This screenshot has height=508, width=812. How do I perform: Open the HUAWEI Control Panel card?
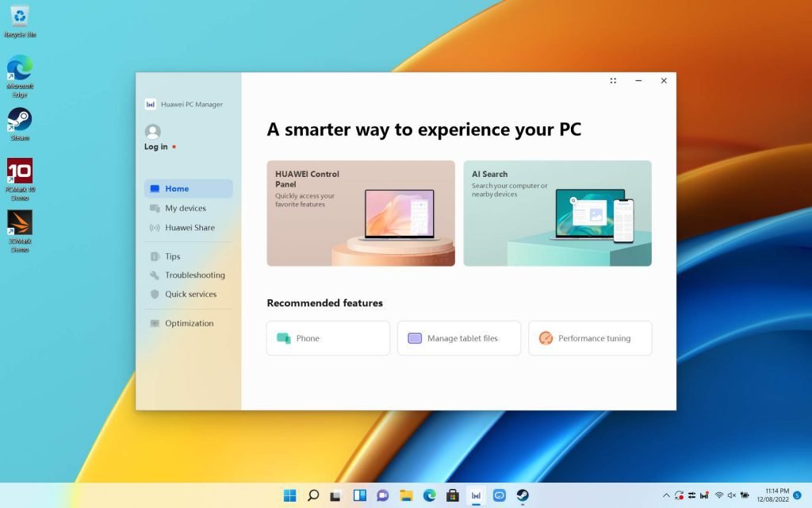tap(361, 213)
